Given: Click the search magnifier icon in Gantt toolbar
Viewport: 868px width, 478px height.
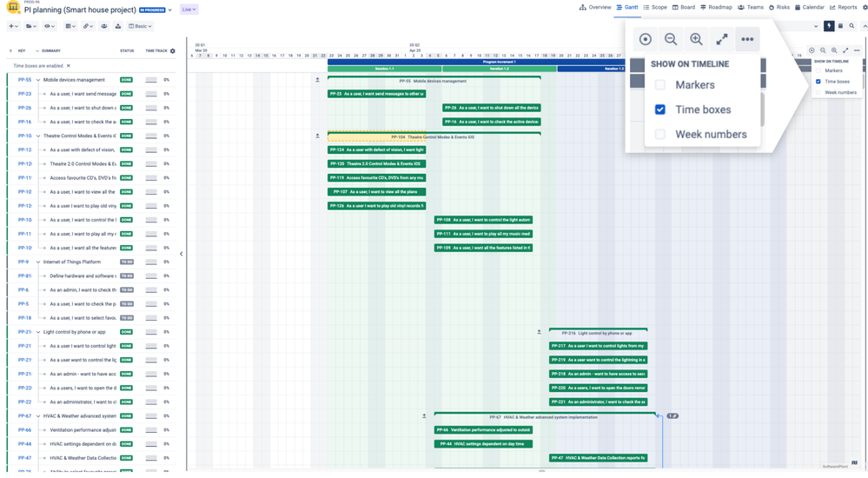Looking at the screenshot, I should (852, 26).
